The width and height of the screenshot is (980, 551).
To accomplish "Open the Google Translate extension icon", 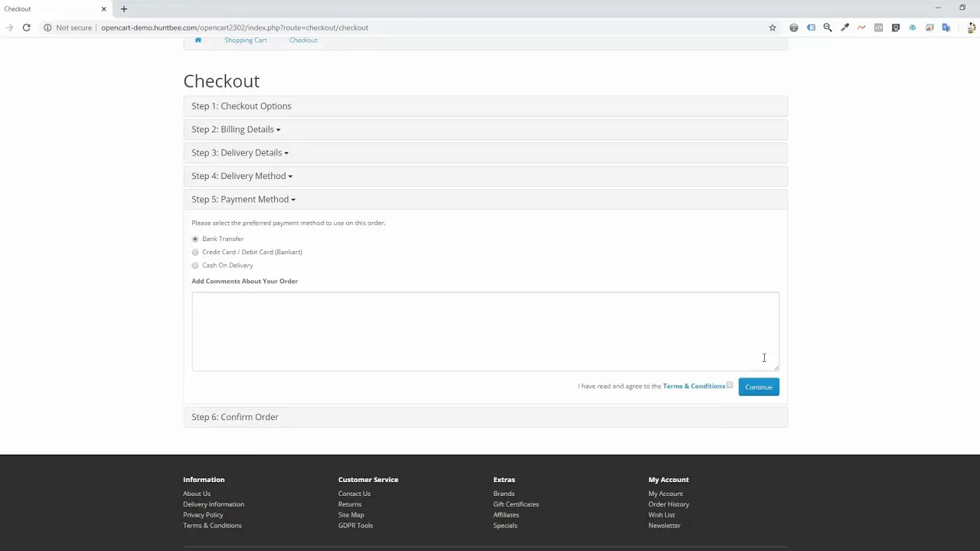I will [x=946, y=28].
